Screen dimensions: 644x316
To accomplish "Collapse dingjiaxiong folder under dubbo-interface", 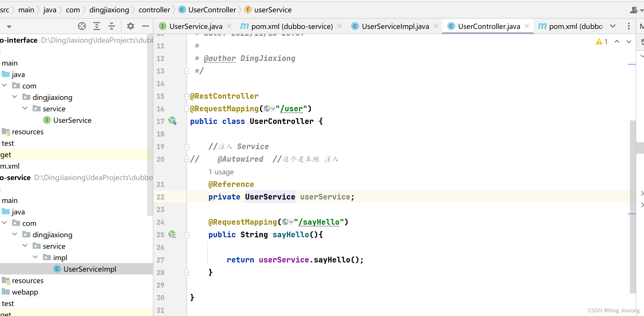I will pos(15,97).
